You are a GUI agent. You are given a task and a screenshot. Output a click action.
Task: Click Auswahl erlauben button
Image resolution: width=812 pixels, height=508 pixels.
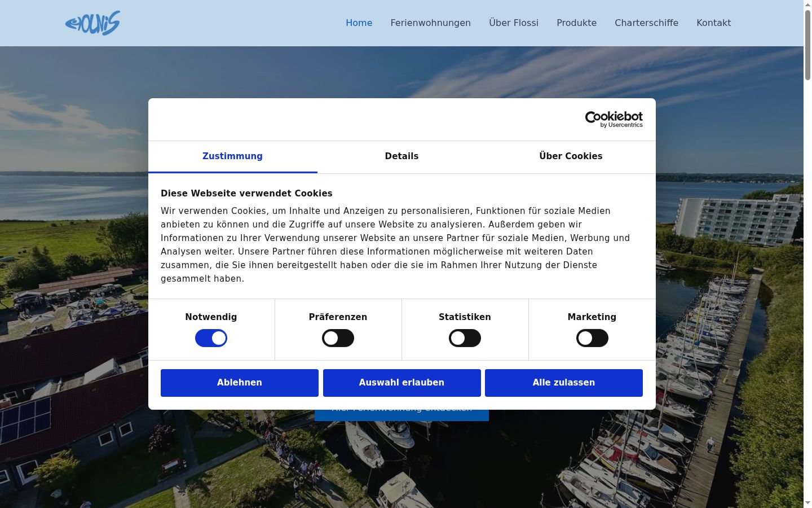pos(401,383)
